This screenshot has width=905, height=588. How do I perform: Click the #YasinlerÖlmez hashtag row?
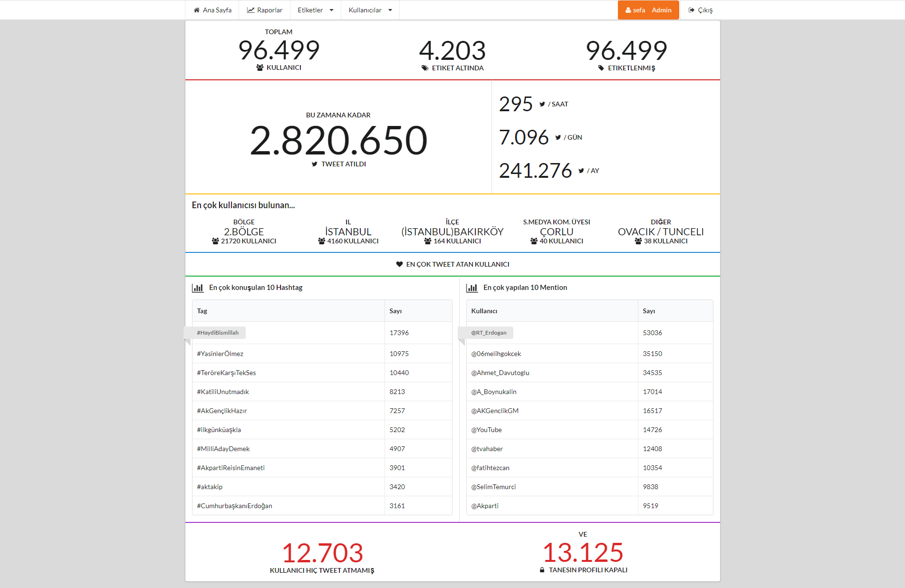tap(322, 354)
